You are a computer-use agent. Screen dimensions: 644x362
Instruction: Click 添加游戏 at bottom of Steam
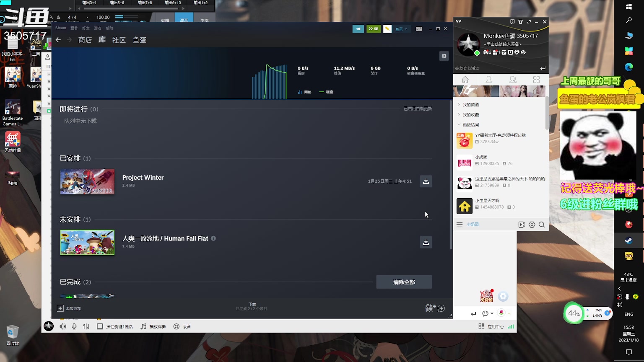pos(69,308)
